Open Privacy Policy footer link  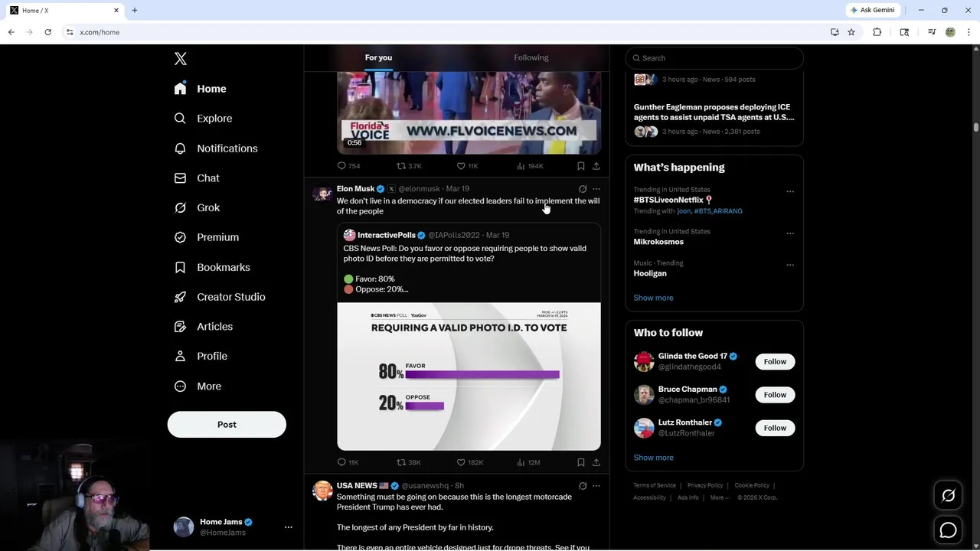pos(705,485)
